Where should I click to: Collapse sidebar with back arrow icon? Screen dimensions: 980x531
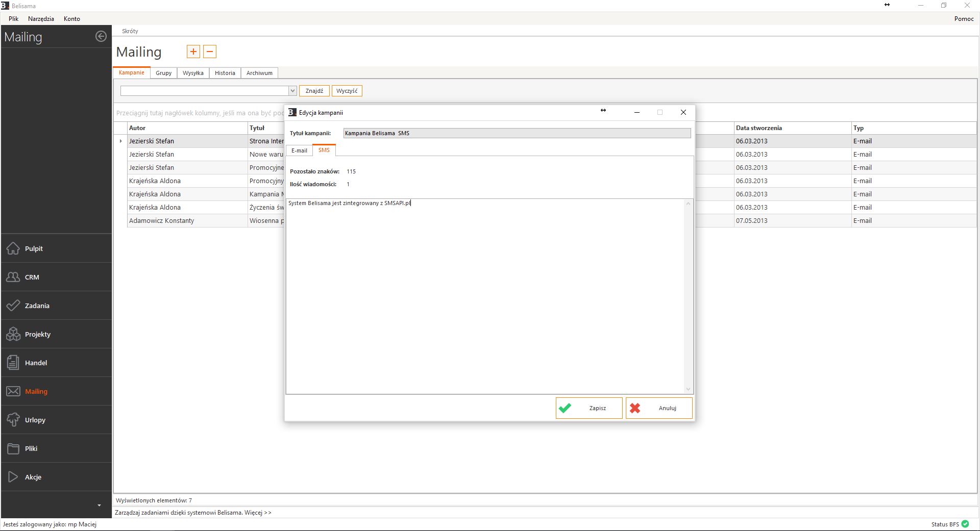(101, 36)
